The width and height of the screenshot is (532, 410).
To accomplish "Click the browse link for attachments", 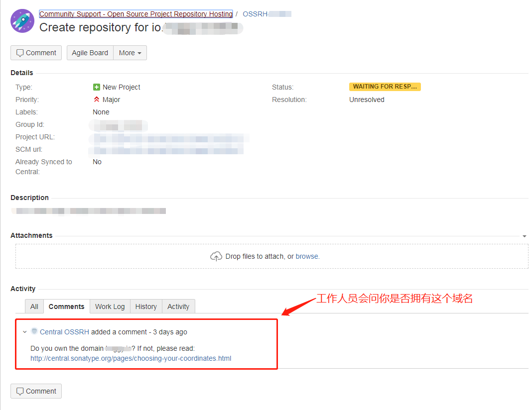I will pyautogui.click(x=307, y=256).
